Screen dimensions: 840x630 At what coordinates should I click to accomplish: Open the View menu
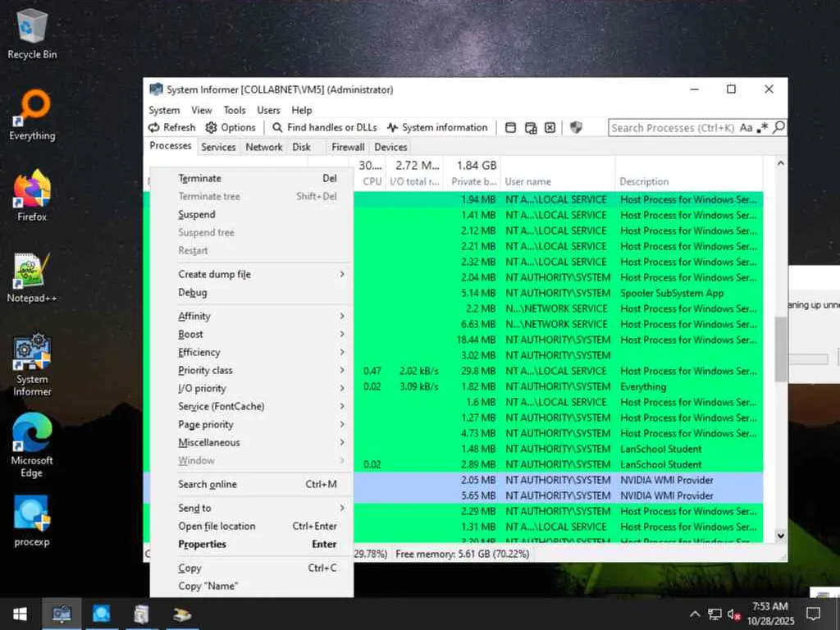202,110
